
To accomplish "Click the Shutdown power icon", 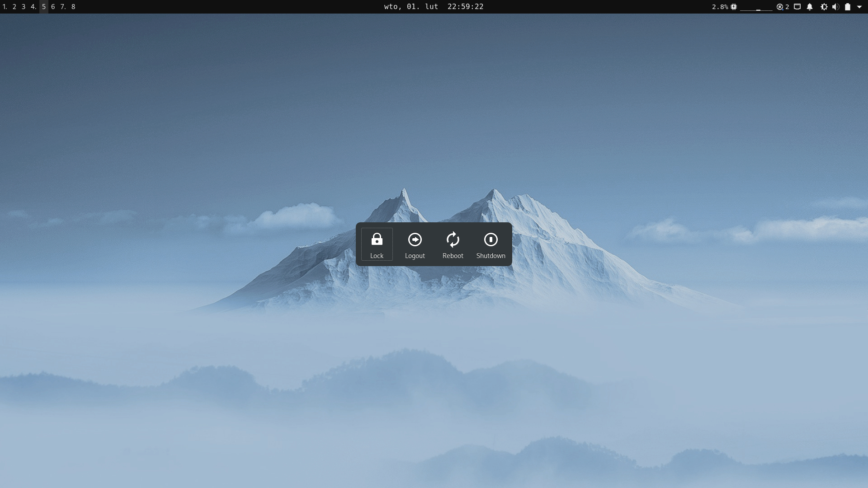I will tap(491, 239).
